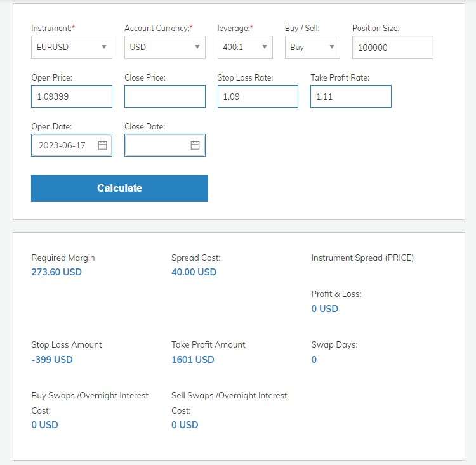
Task: Click the Calculate button
Action: click(x=119, y=188)
